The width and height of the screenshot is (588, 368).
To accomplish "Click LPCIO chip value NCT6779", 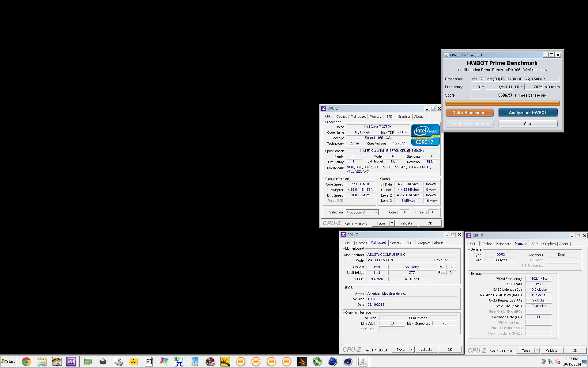I will tap(412, 279).
